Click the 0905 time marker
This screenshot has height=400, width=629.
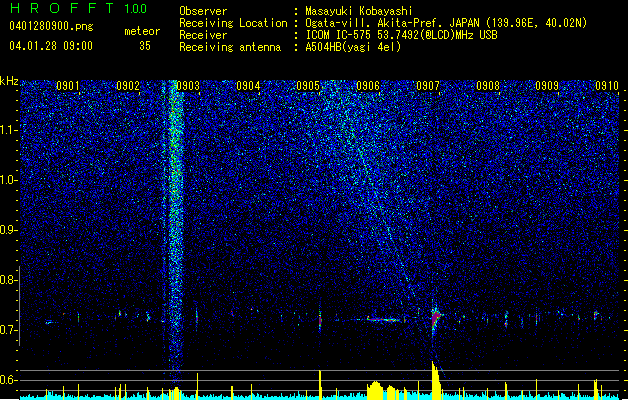pyautogui.click(x=308, y=86)
